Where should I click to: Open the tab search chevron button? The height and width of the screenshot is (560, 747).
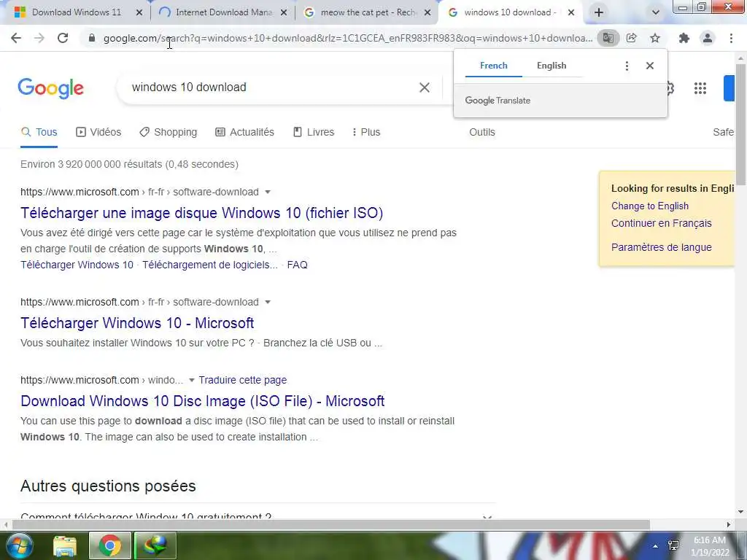656,12
